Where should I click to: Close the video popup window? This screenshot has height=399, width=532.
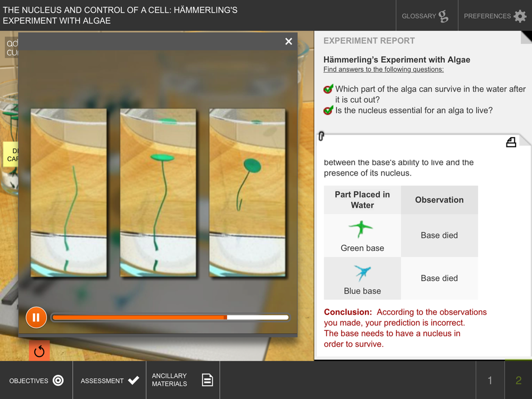[288, 41]
